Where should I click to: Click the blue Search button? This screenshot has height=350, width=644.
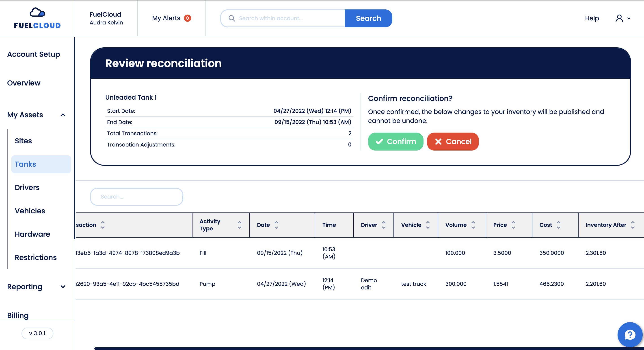(x=368, y=18)
